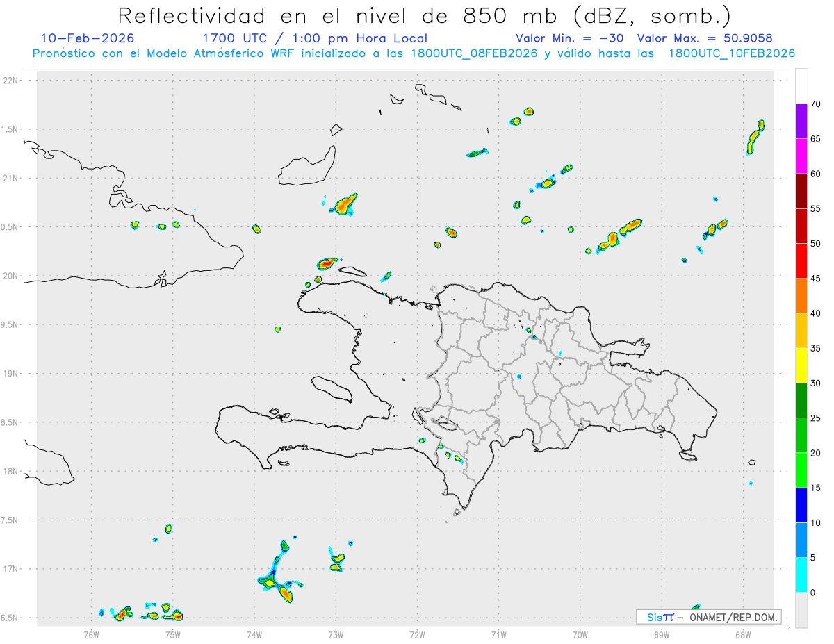Click the '15' tick label on the color scale
Viewport: 834px width, 644px height.
coord(816,488)
